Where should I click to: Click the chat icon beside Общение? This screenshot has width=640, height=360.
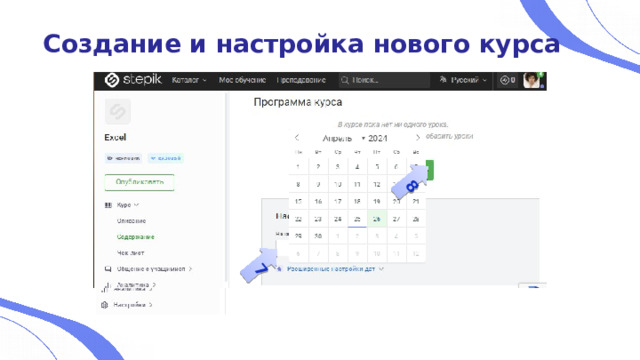pyautogui.click(x=108, y=269)
